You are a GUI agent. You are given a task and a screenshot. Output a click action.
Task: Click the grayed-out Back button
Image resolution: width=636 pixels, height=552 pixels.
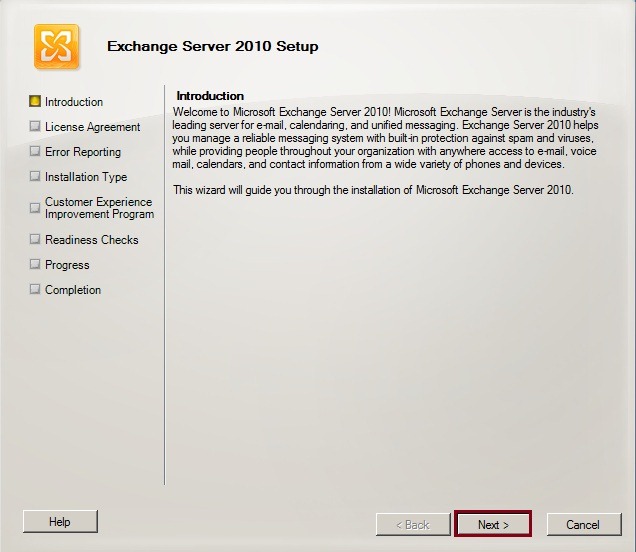(x=410, y=524)
